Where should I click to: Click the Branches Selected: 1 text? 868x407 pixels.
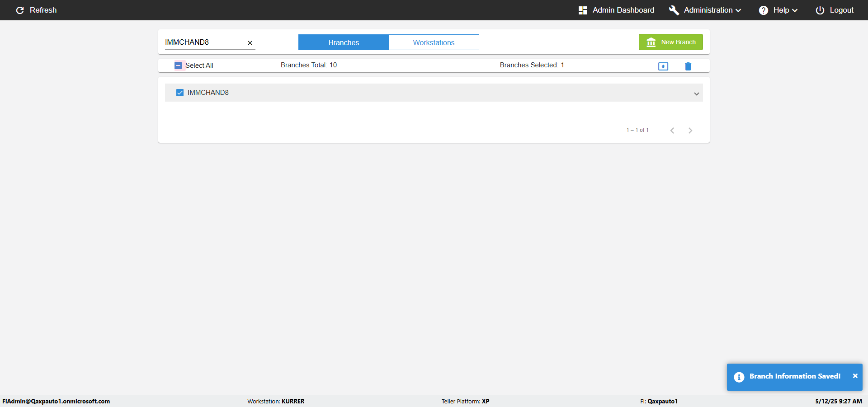(532, 65)
